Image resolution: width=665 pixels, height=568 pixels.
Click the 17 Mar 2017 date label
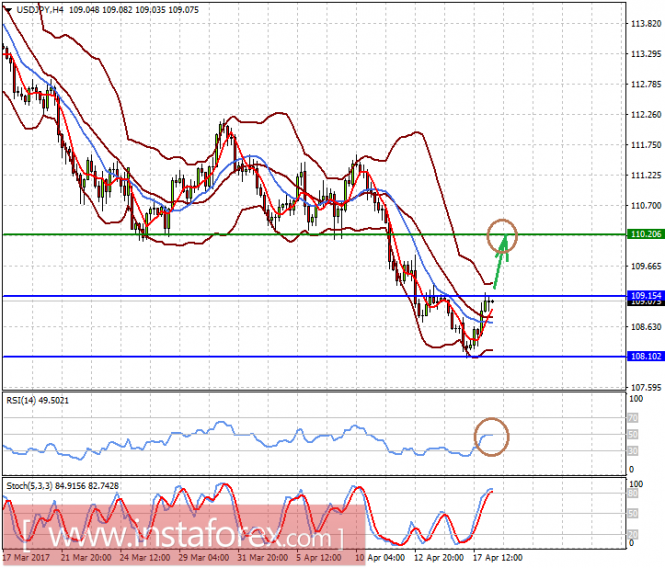pyautogui.click(x=26, y=557)
